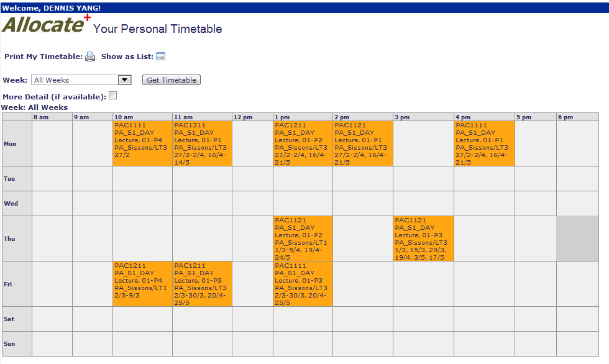Open Monday 2 pm PAC1121 lecture
This screenshot has width=609, height=364.
[362, 143]
